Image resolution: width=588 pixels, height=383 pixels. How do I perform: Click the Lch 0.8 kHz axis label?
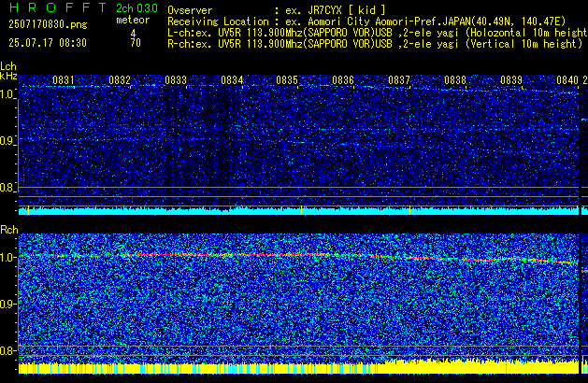point(7,188)
